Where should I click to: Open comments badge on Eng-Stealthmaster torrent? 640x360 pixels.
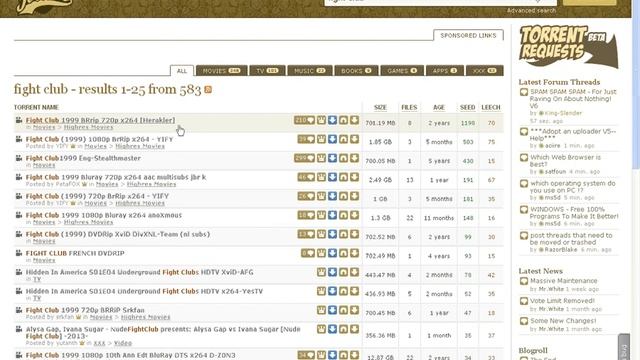304,158
